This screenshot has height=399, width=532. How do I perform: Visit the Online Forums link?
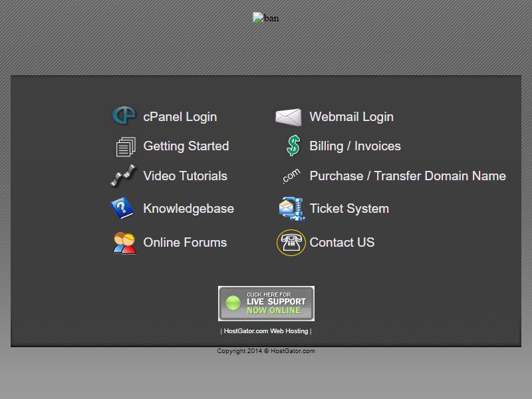[185, 242]
